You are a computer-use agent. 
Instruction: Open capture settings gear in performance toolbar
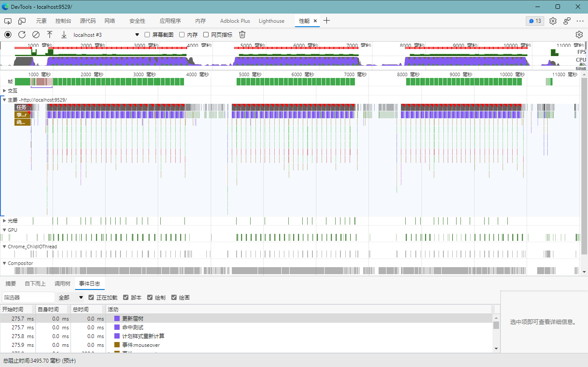[x=579, y=35]
